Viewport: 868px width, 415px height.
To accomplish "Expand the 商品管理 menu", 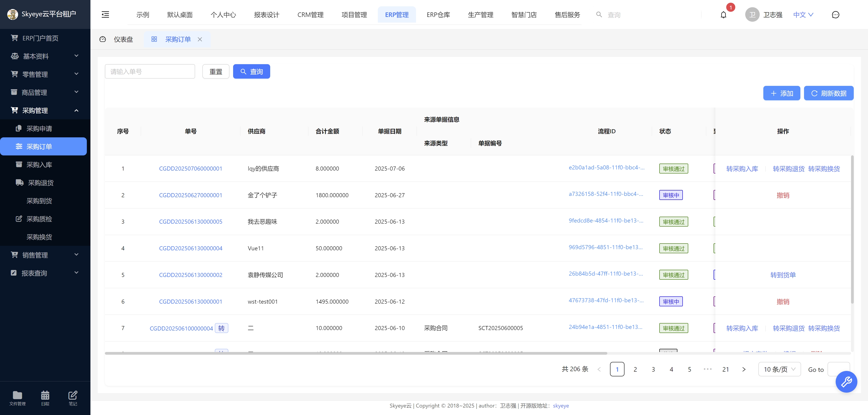I will pos(45,92).
